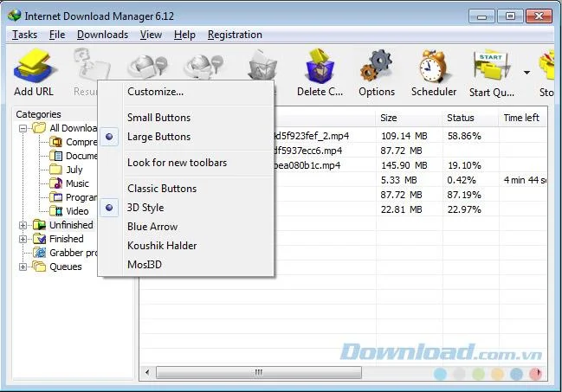This screenshot has width=562, height=392.
Task: Expand the Unfinished tree node
Action: [x=23, y=225]
